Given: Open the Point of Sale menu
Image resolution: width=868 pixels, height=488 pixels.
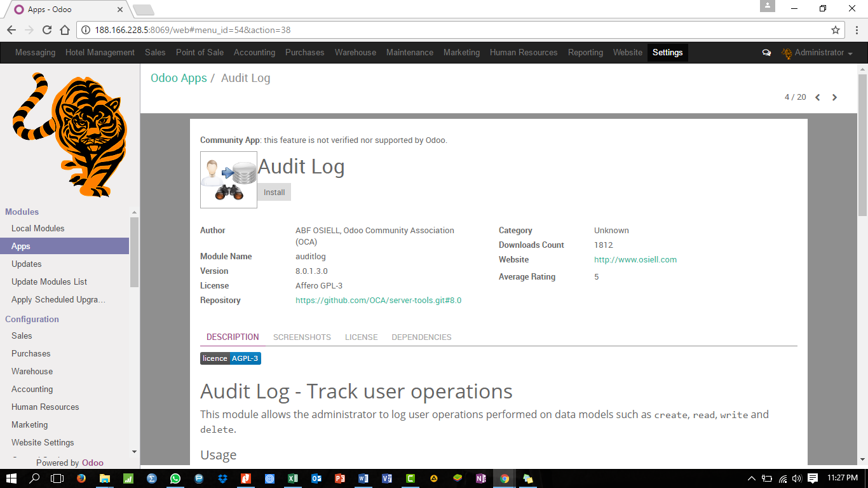Looking at the screenshot, I should tap(200, 53).
